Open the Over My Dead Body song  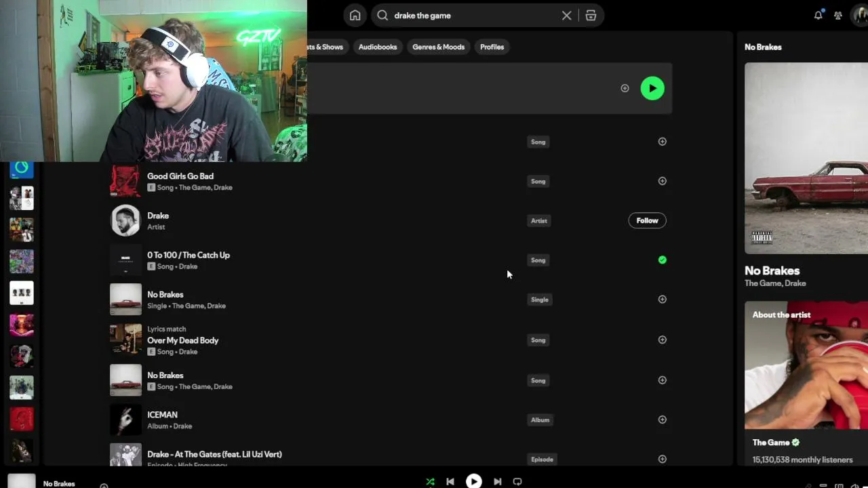tap(183, 340)
